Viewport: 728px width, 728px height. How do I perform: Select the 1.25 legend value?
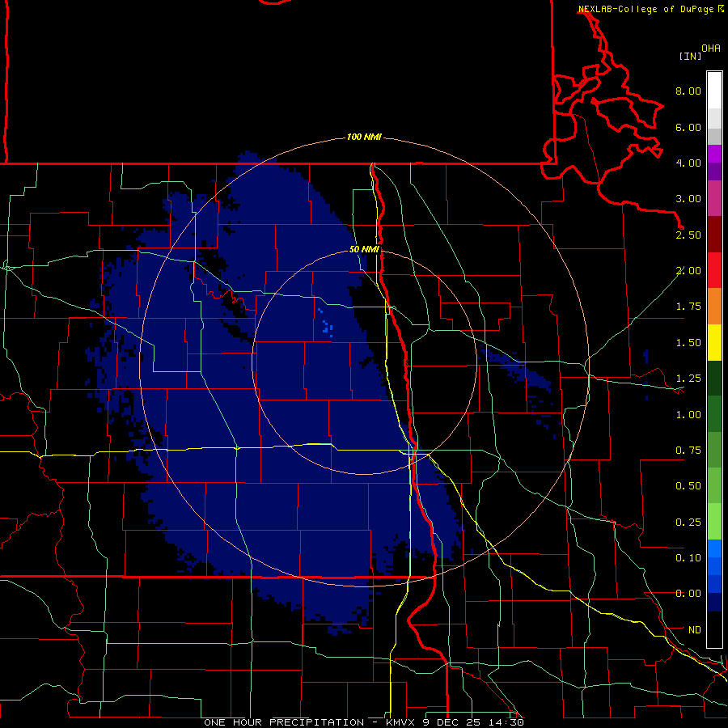point(688,379)
